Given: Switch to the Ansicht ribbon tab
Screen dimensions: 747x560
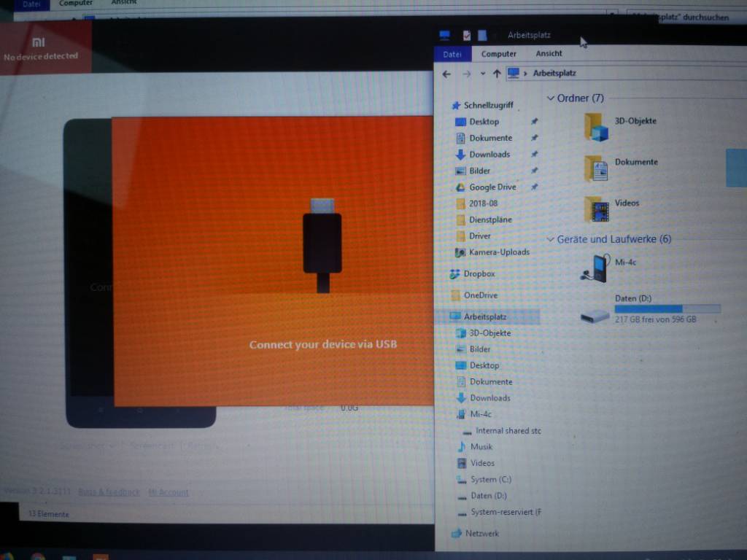Looking at the screenshot, I should pyautogui.click(x=549, y=54).
